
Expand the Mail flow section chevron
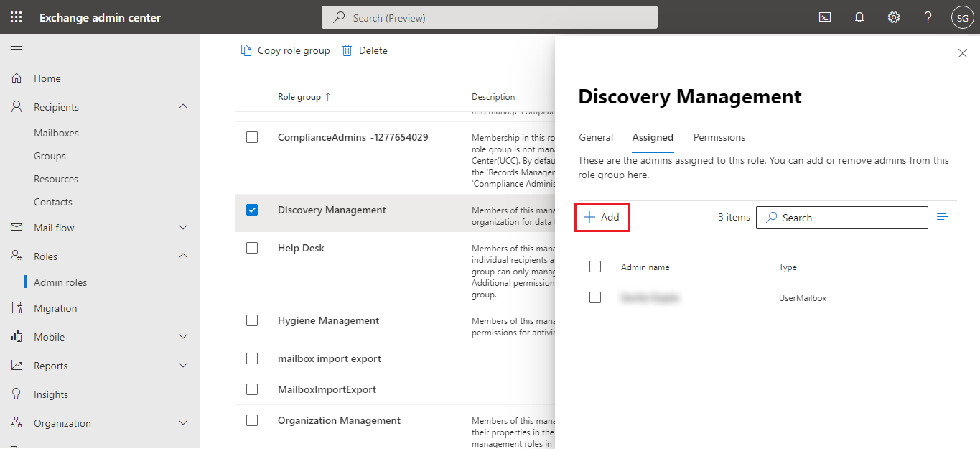183,228
